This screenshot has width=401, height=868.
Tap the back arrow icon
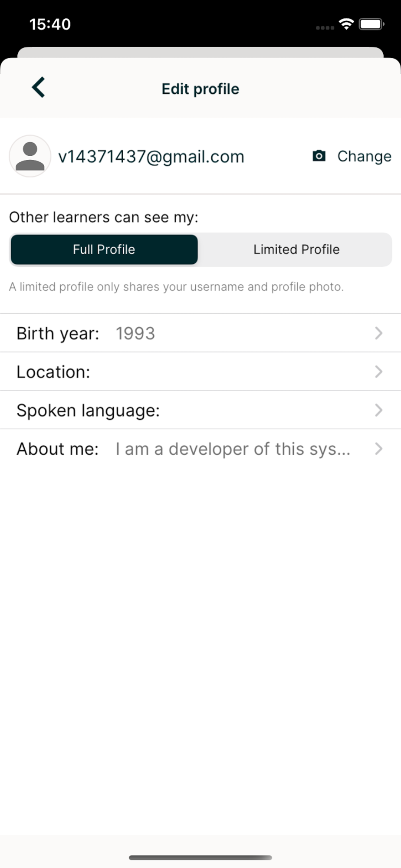(x=39, y=88)
